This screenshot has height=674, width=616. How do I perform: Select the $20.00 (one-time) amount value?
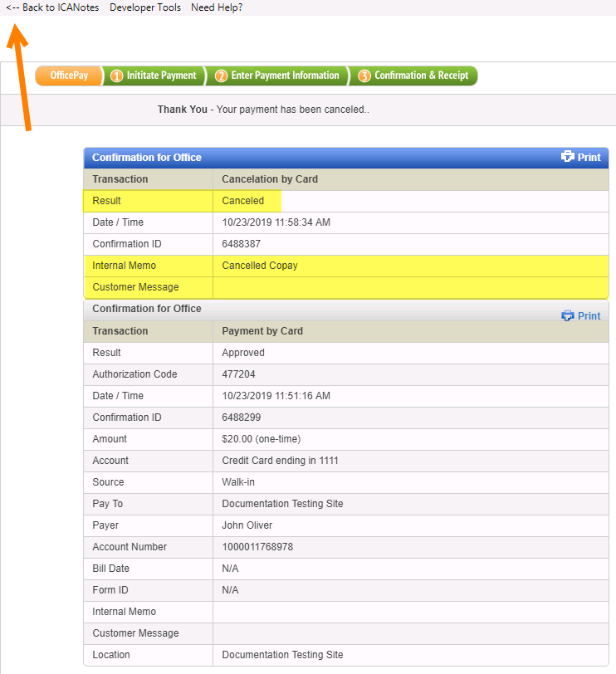(259, 439)
